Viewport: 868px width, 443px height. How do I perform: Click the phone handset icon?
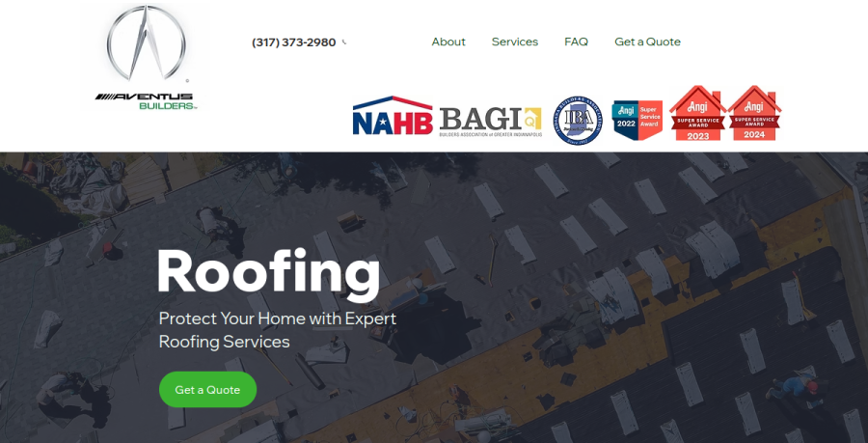click(344, 42)
